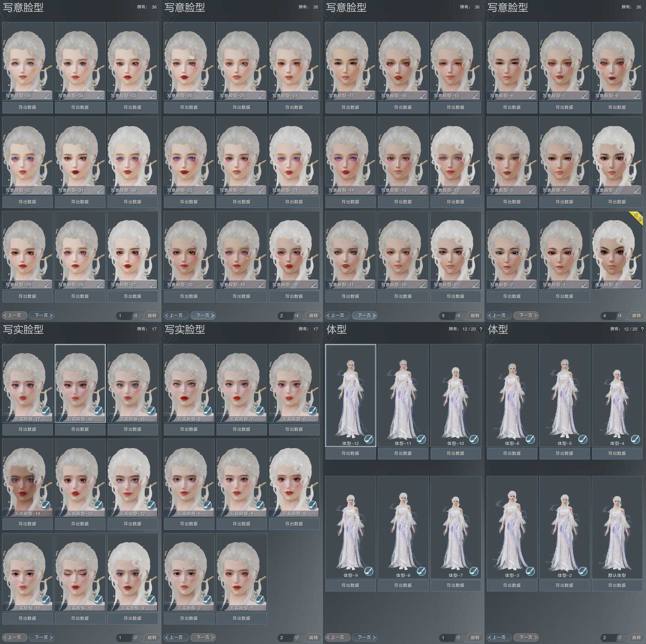Export data for 体型-11
Screen dimensions: 646x644
403,453
